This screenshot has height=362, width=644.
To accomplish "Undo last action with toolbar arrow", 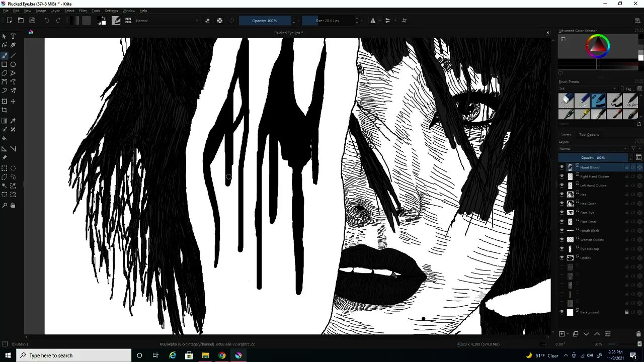I will [47, 21].
